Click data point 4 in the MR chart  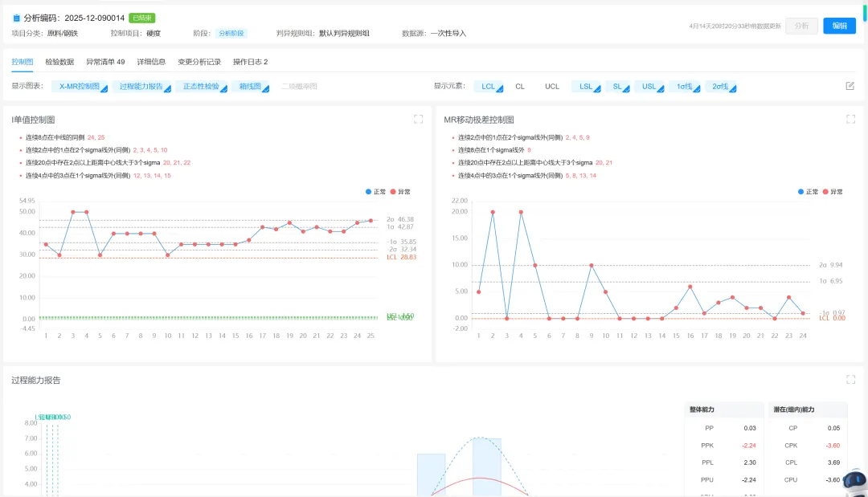[521, 212]
